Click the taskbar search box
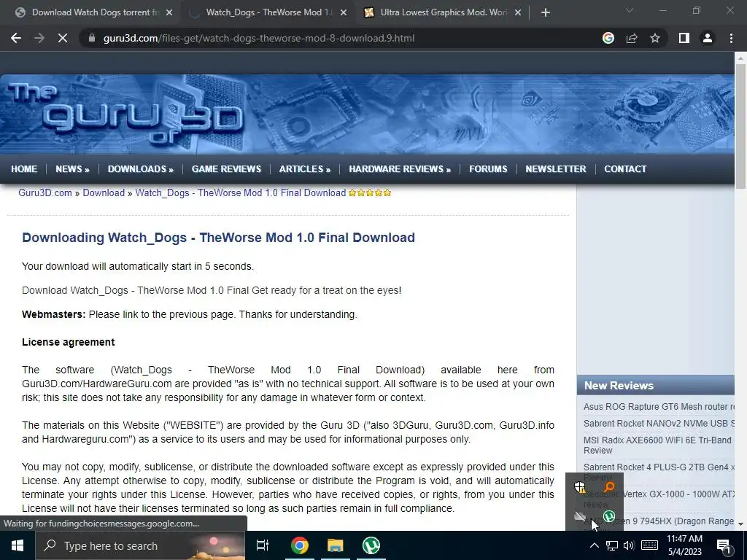The image size is (747, 560). tap(140, 545)
